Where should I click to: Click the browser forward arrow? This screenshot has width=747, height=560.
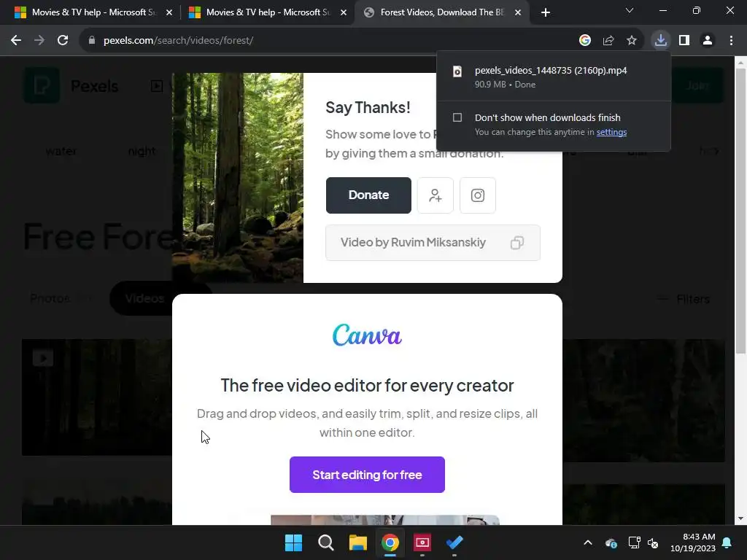pyautogui.click(x=39, y=41)
